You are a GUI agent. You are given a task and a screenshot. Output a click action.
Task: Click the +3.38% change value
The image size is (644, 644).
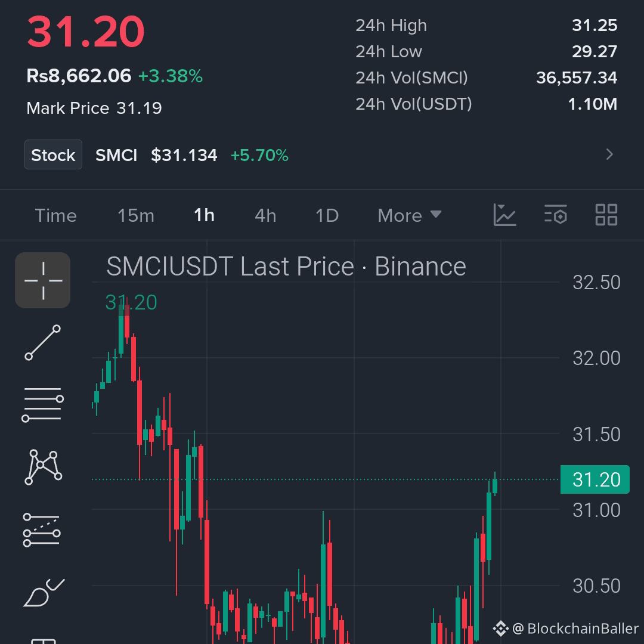click(x=171, y=76)
